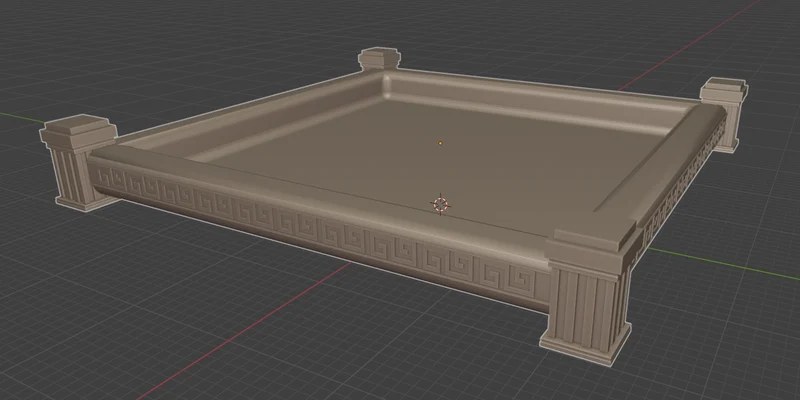
Task: Select the front-right fluted corner pillar
Action: tap(589, 294)
